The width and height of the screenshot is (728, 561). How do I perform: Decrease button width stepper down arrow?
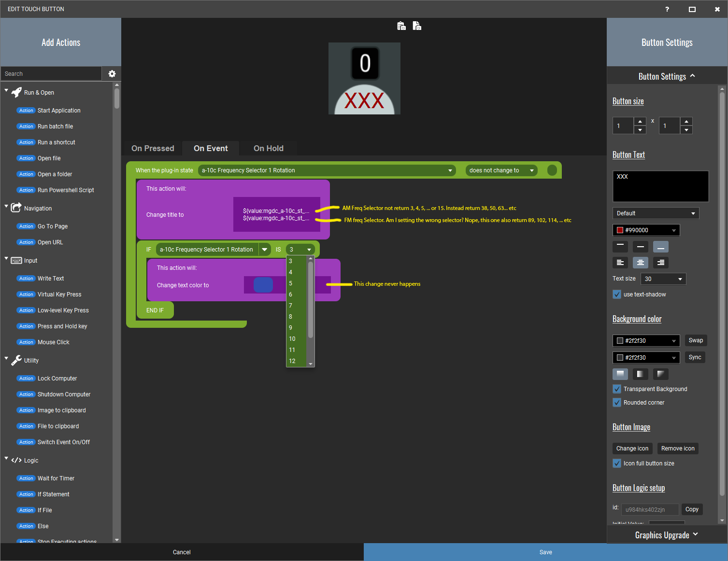point(640,130)
